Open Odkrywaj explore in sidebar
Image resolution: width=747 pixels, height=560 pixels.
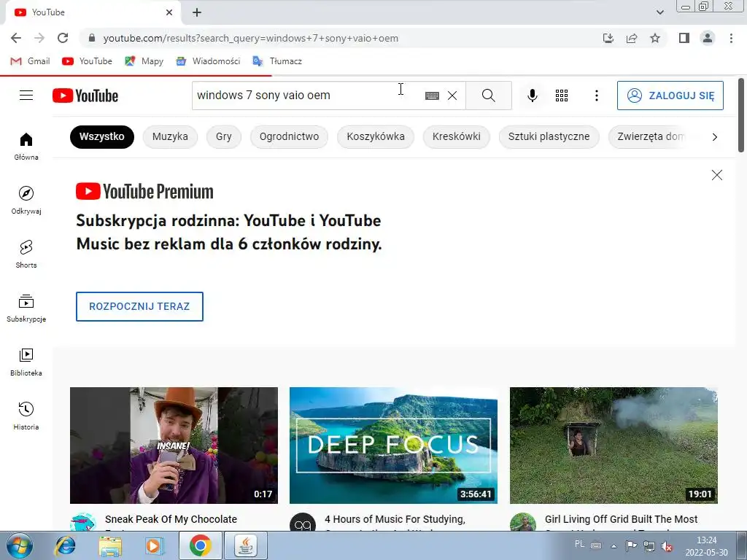(26, 201)
